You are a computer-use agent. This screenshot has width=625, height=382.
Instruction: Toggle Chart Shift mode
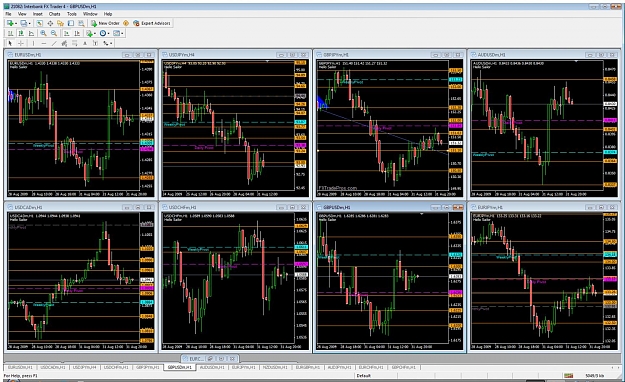(x=77, y=33)
